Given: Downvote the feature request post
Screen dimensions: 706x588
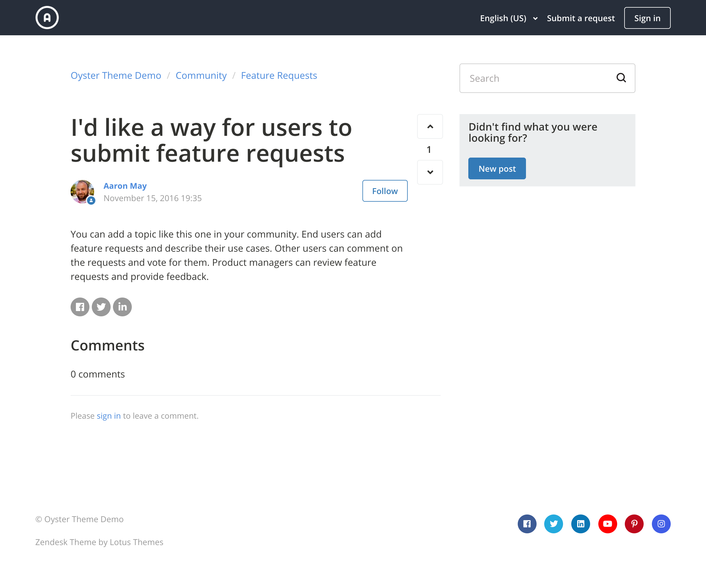Looking at the screenshot, I should click(x=430, y=172).
